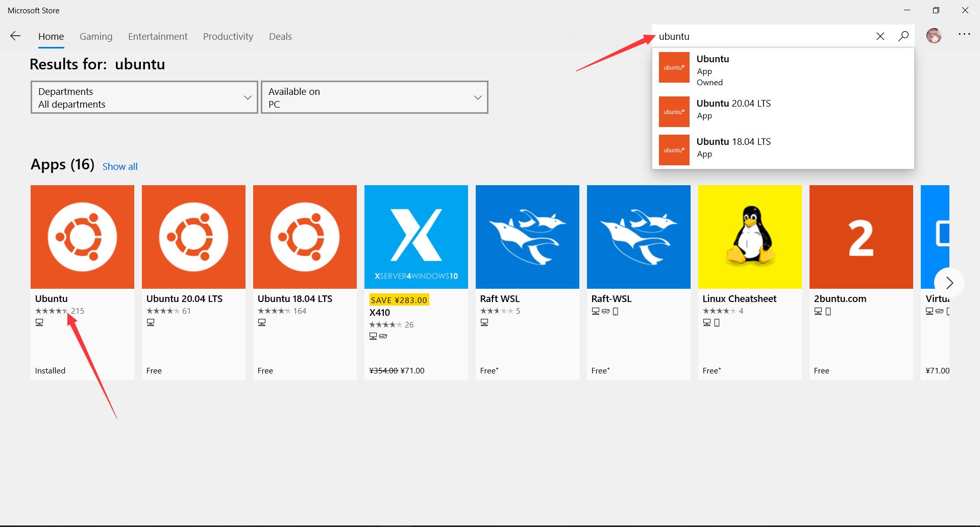Go to the Deals tab

click(280, 36)
